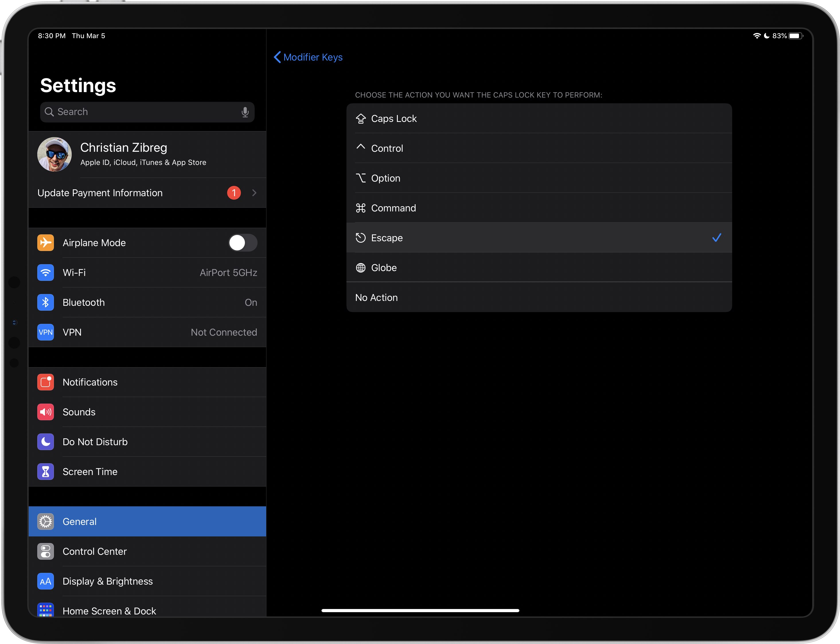This screenshot has width=840, height=644.
Task: Select Option action for Caps Lock
Action: [539, 178]
